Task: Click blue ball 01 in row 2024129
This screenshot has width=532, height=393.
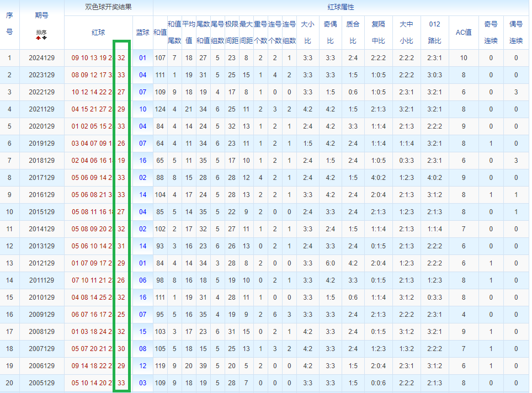Action: (142, 58)
